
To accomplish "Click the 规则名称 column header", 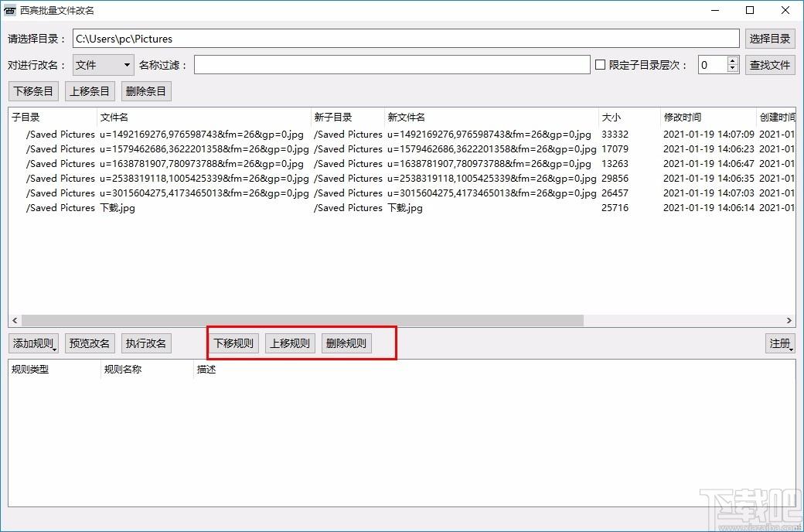I will pos(147,370).
